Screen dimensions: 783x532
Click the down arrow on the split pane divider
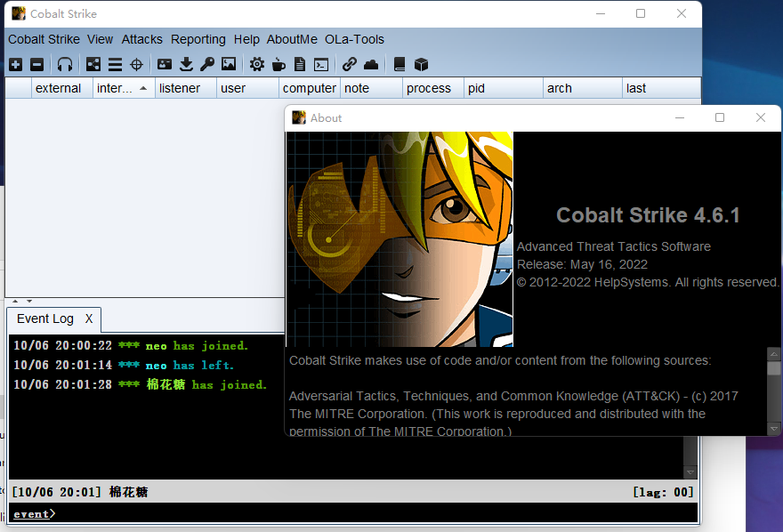29,302
